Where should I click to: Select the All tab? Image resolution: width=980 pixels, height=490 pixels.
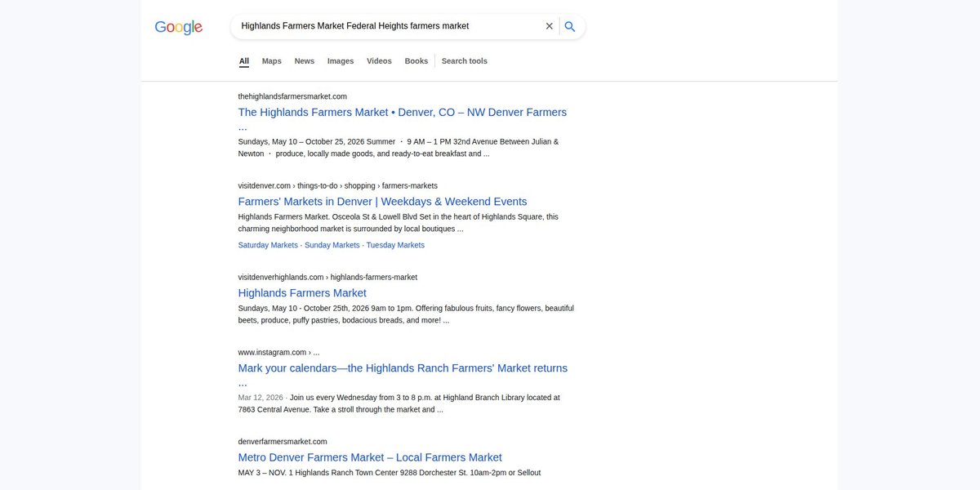[244, 61]
